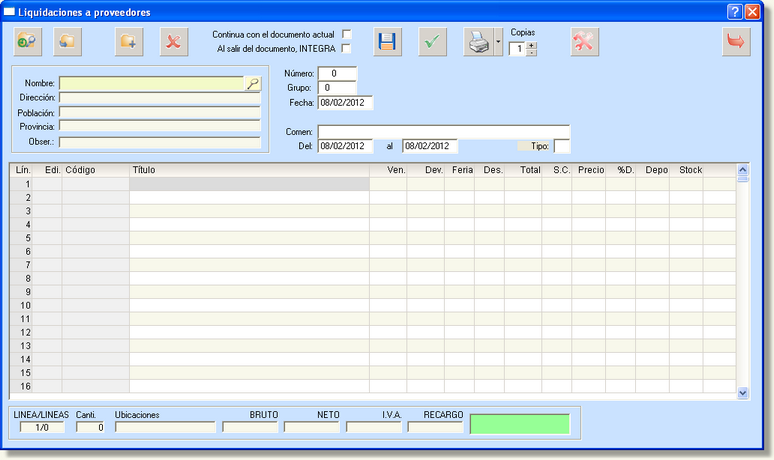This screenshot has height=460, width=774.
Task: Click the second toolbar icon with yellow folder
Action: (x=68, y=42)
